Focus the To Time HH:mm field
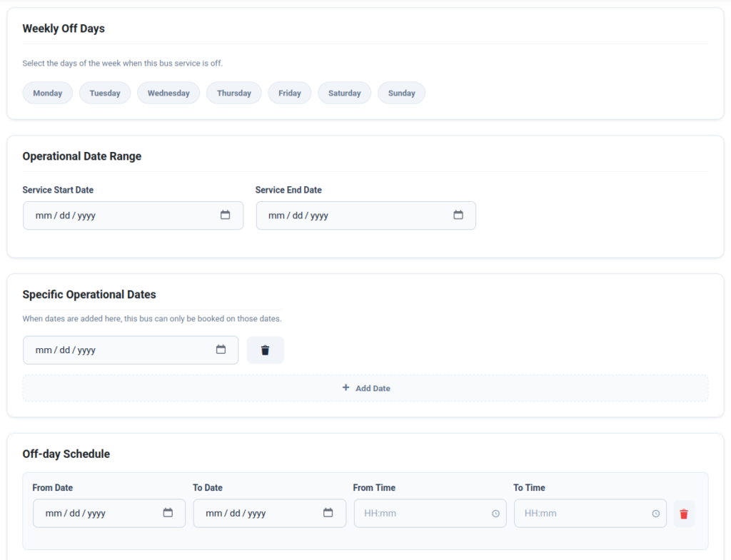The height and width of the screenshot is (560, 731). (x=590, y=514)
